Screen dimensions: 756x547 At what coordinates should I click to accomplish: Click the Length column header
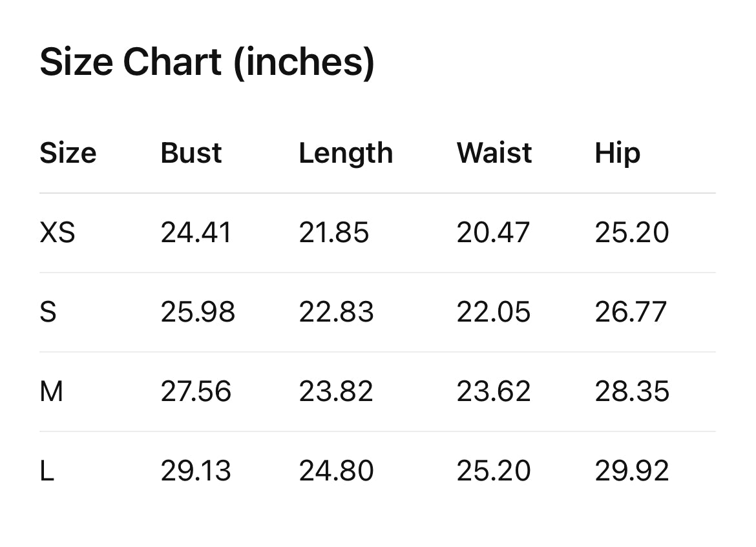coord(346,154)
